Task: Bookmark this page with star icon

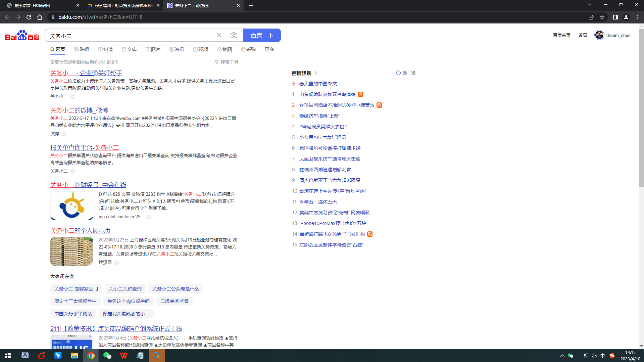Action: tap(602, 17)
